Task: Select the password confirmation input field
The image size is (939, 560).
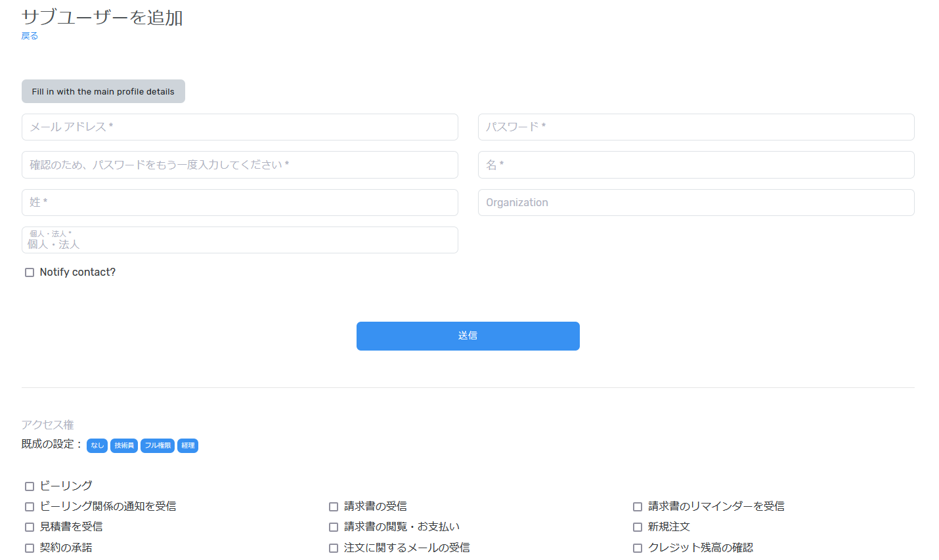Action: pos(240,165)
